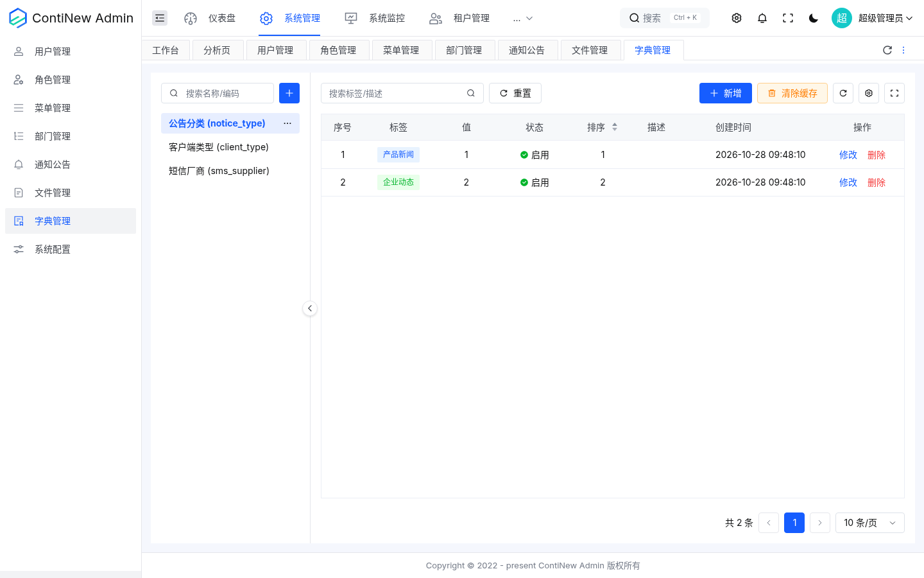Switch to the 文件管理 page tab
Image resolution: width=924 pixels, height=578 pixels.
pyautogui.click(x=590, y=50)
